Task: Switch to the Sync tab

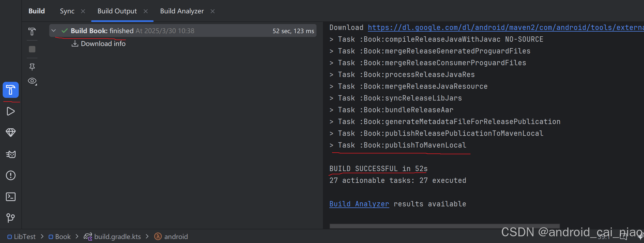Action: click(x=67, y=11)
